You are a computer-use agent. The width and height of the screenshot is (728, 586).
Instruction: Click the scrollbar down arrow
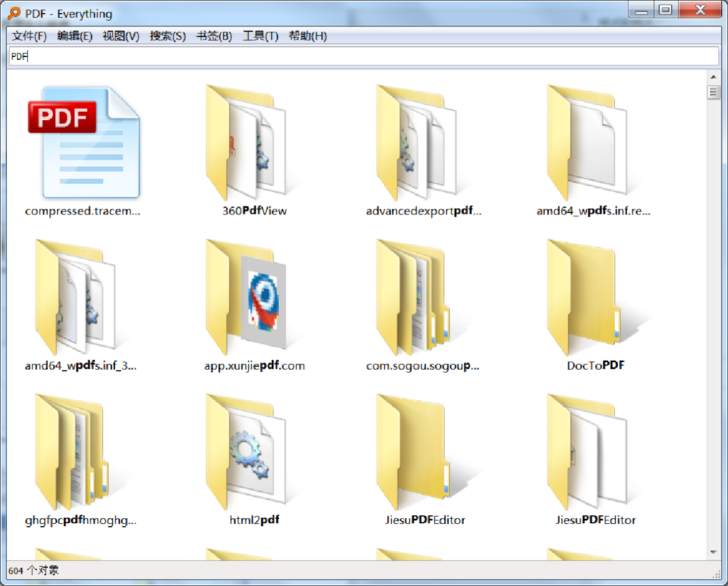(x=713, y=552)
